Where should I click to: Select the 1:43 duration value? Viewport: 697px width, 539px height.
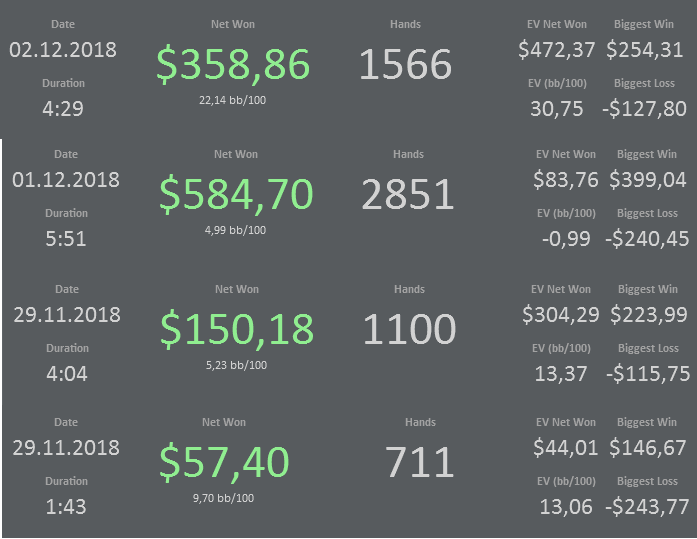[x=66, y=507]
